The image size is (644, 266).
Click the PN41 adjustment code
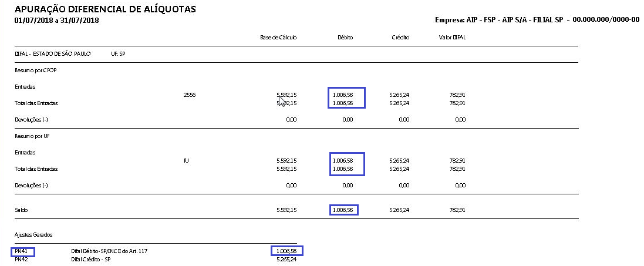click(21, 251)
